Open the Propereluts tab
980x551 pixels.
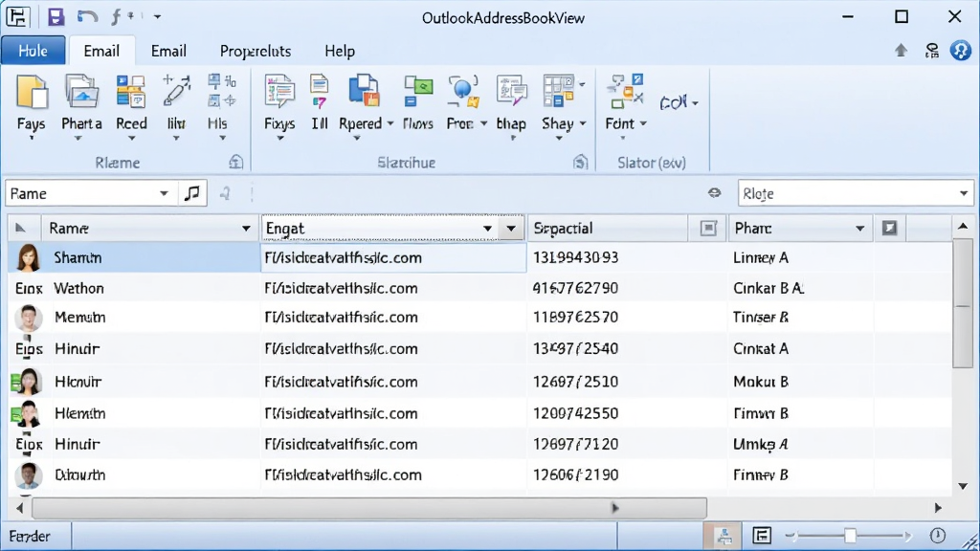pyautogui.click(x=256, y=52)
